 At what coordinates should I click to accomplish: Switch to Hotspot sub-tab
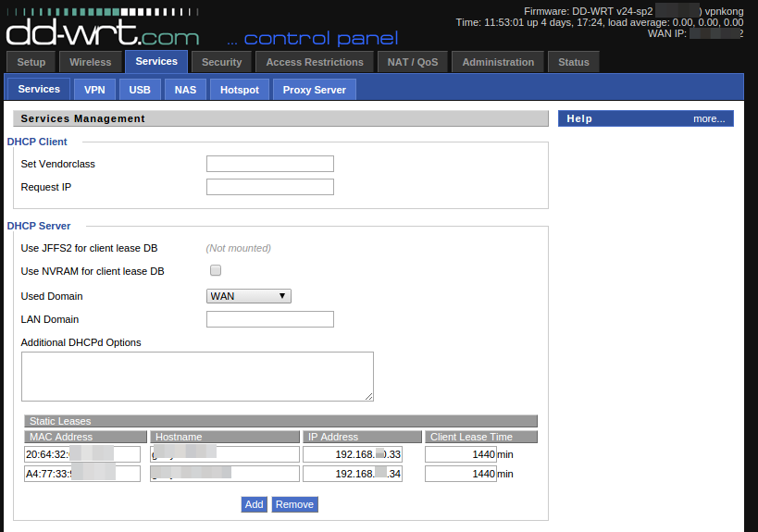[240, 90]
